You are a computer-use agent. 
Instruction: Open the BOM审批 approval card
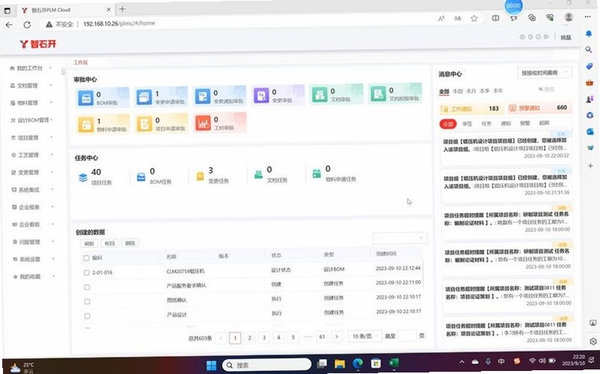103,97
